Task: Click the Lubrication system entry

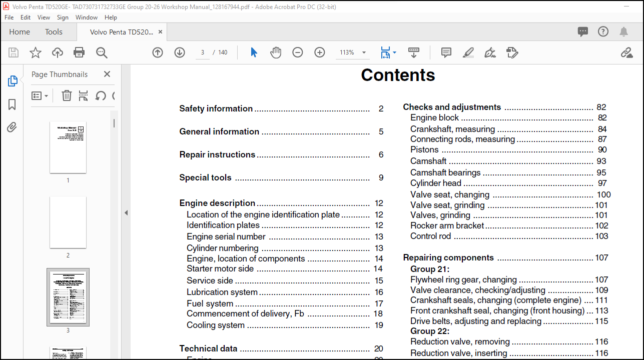Action: pyautogui.click(x=285, y=292)
